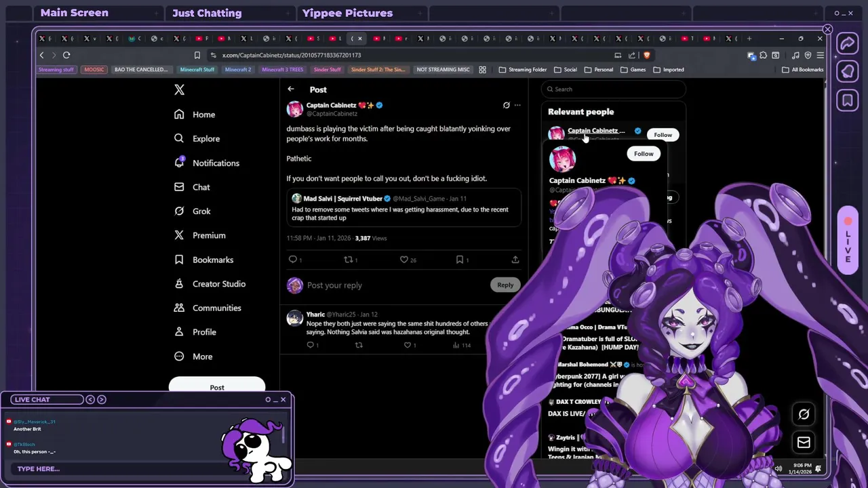Screen dimensions: 868x488
Task: Click the browser address bar URL
Action: tap(292, 55)
